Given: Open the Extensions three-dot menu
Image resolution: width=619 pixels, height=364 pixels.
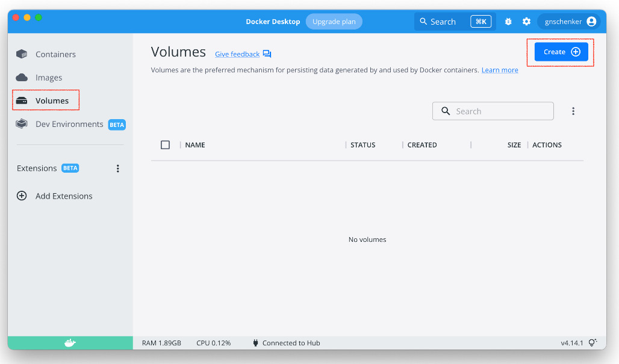Looking at the screenshot, I should pyautogui.click(x=117, y=169).
